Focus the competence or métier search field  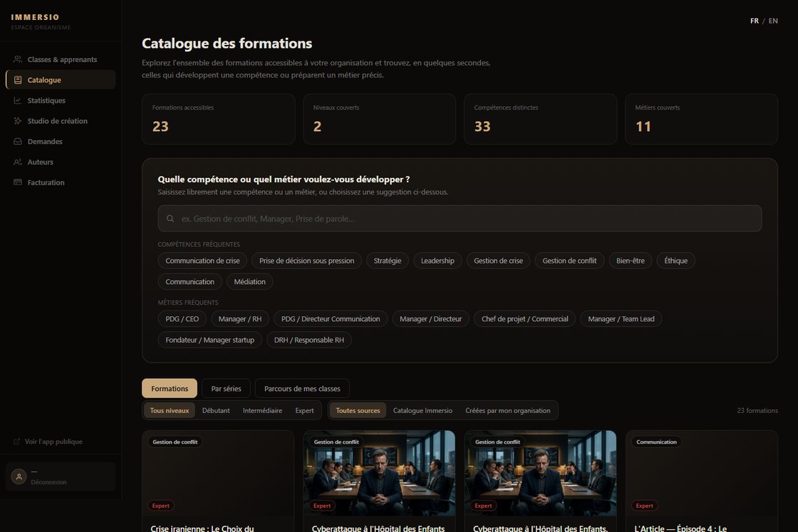pos(460,219)
